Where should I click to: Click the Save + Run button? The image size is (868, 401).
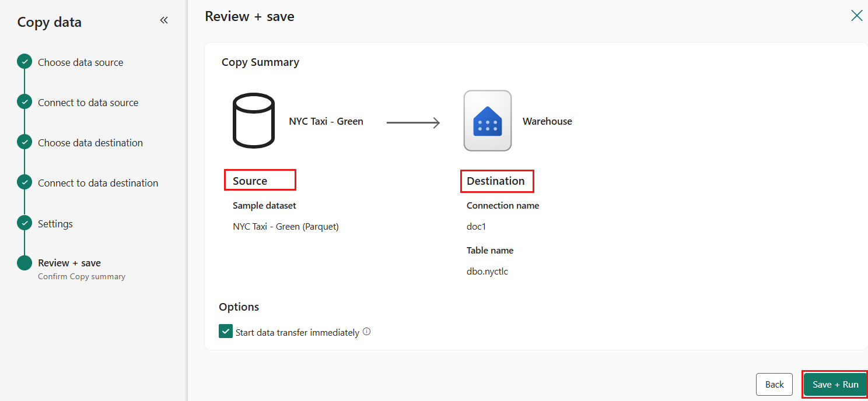pos(835,384)
